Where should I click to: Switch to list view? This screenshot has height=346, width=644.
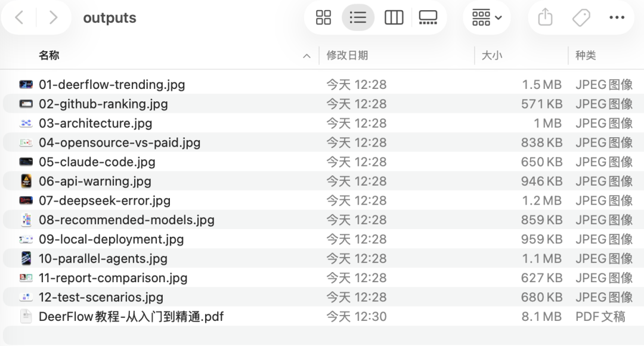(x=358, y=18)
